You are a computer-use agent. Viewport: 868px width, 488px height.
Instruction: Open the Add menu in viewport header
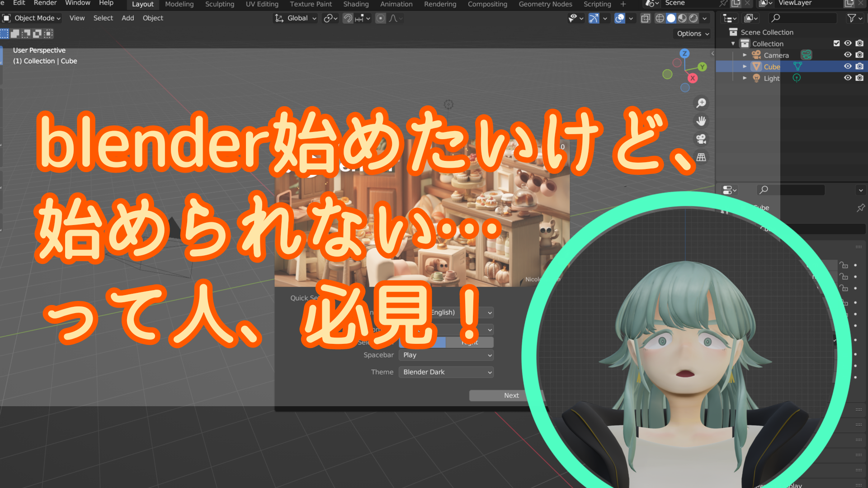pos(128,18)
